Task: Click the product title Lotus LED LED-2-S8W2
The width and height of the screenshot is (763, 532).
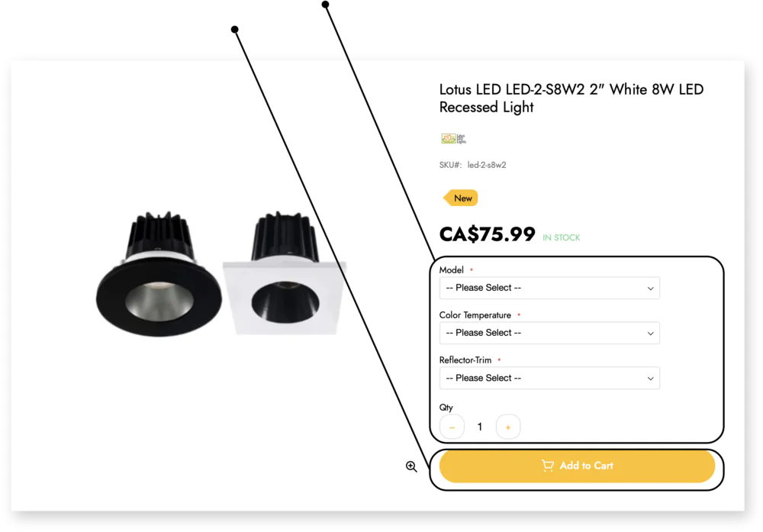Action: pyautogui.click(x=571, y=98)
